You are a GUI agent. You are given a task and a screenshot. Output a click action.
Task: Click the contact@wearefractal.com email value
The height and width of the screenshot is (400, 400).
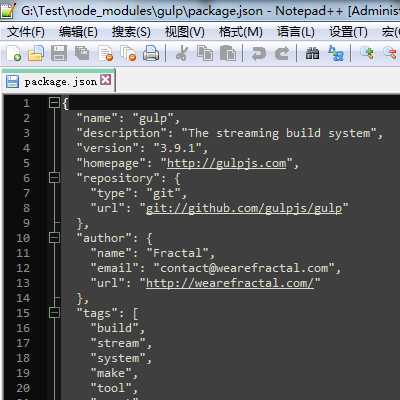click(x=244, y=268)
